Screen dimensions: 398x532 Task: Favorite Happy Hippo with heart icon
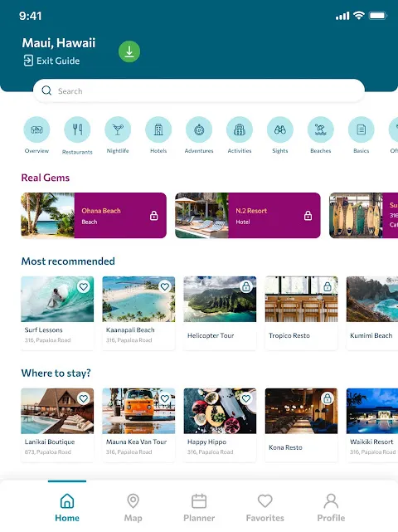click(246, 398)
